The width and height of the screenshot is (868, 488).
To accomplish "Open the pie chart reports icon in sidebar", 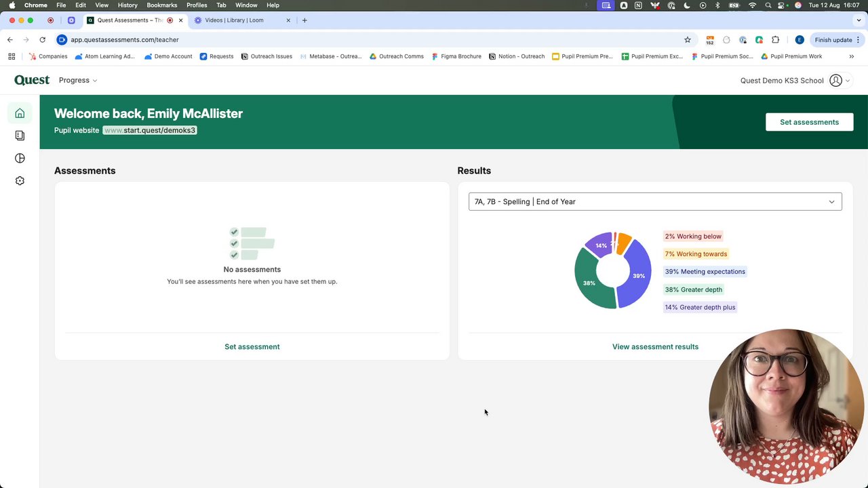I will (20, 158).
